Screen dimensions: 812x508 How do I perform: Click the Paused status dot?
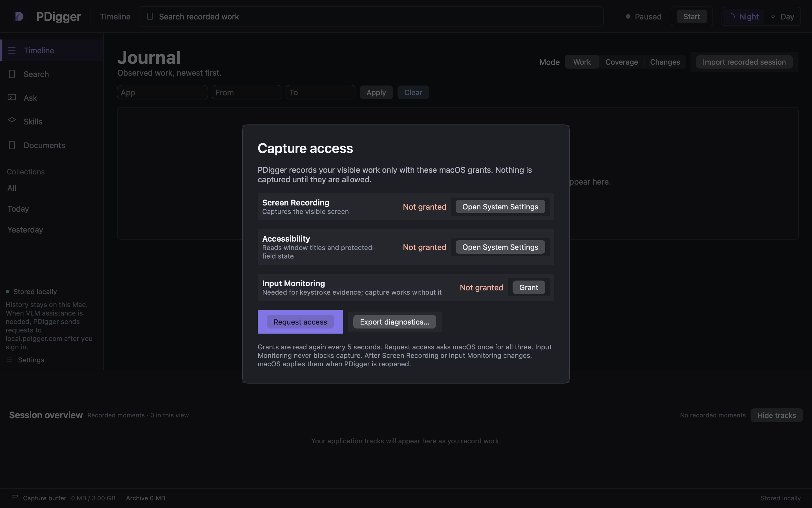tap(628, 16)
